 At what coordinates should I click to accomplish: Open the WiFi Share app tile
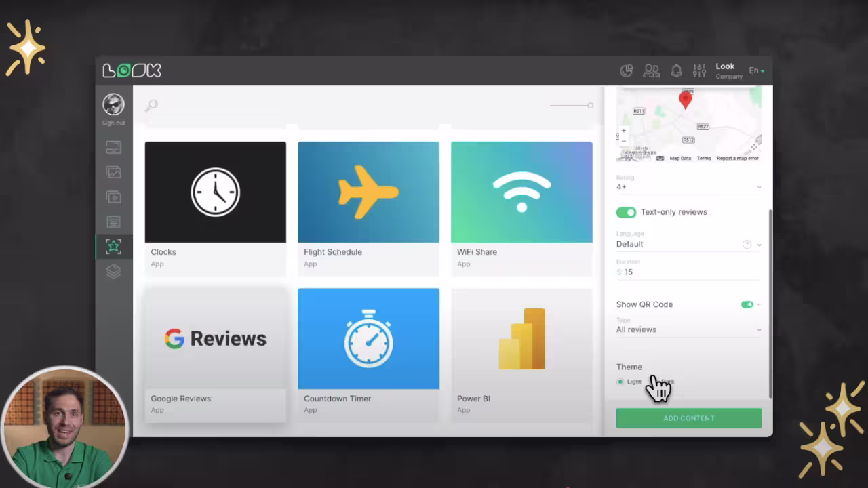pos(521,208)
